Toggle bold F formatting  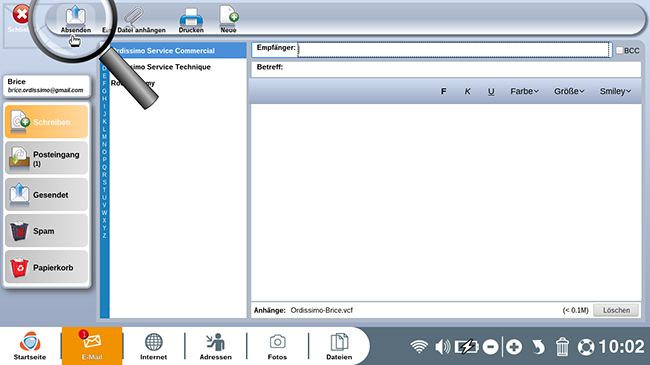(x=443, y=91)
